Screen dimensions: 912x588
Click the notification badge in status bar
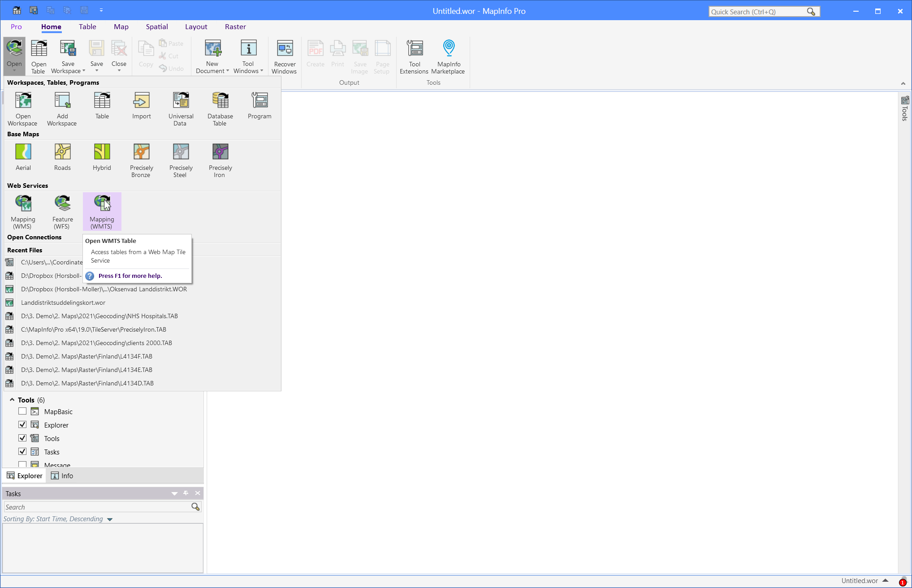903,582
